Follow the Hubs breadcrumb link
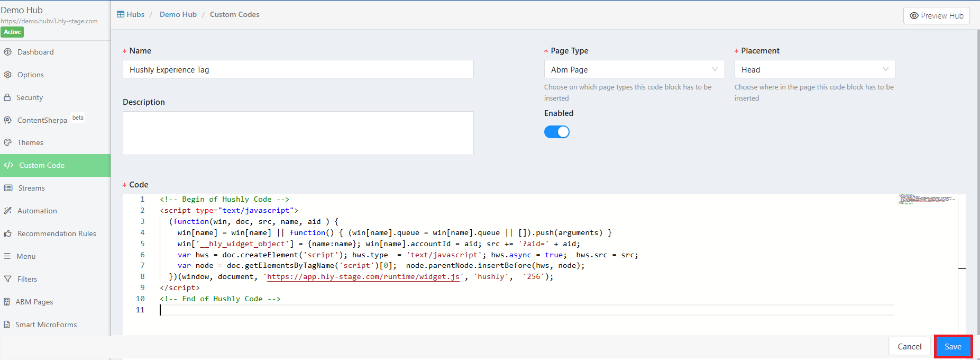The image size is (980, 360). (131, 14)
